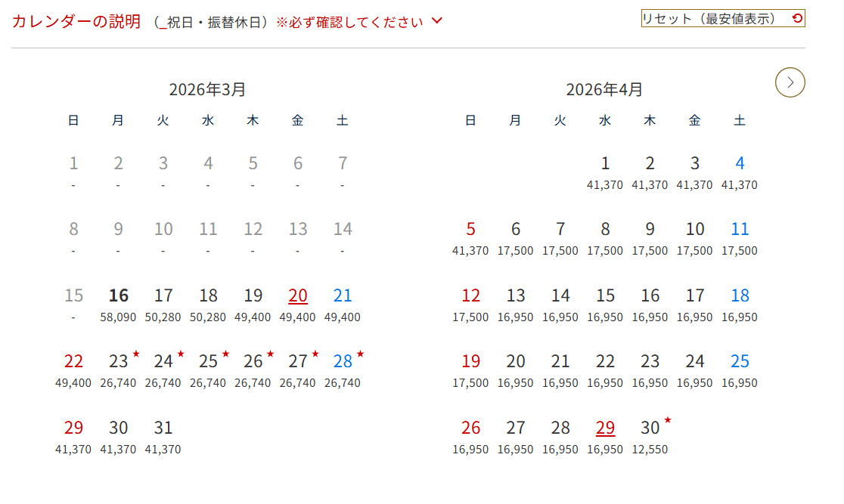This screenshot has height=504, width=844.
Task: Pick March 26 with star mark
Action: 253,369
